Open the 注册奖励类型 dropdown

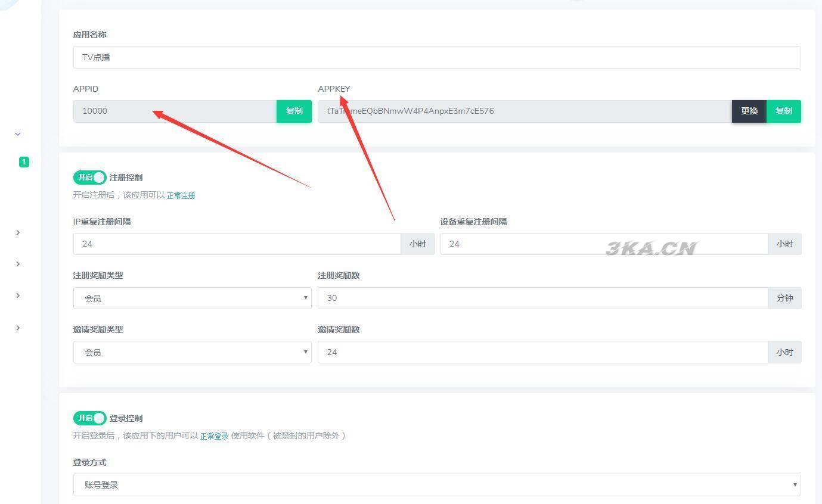(x=192, y=298)
